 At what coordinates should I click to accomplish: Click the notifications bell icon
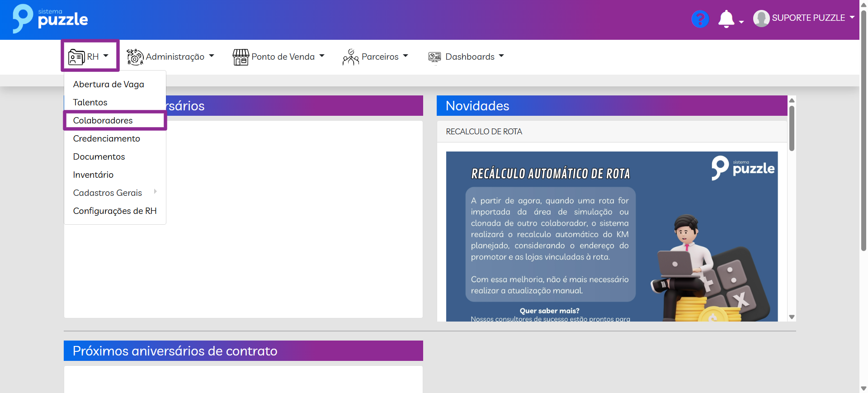click(x=726, y=19)
